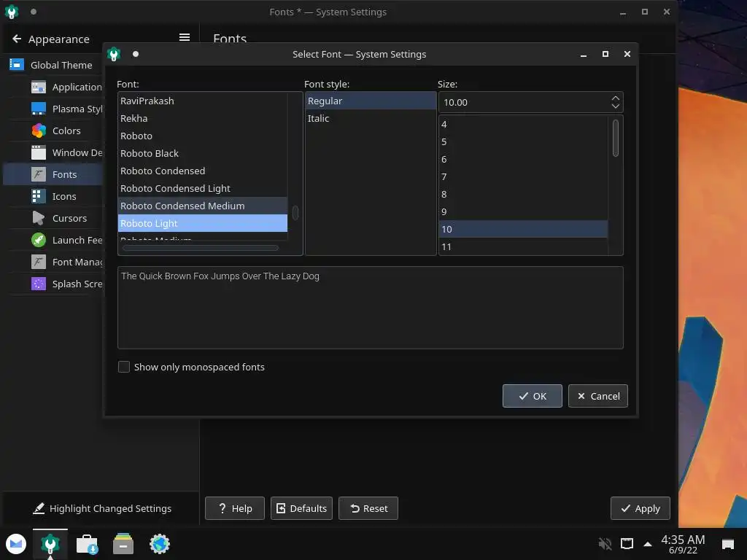This screenshot has height=560, width=747.
Task: Switch to System Settings taskbar icon
Action: click(50, 544)
